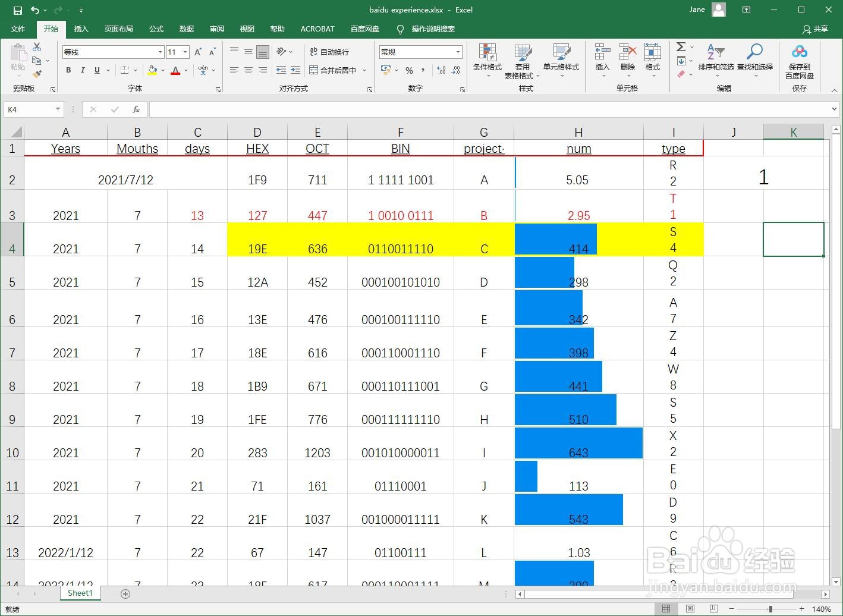Toggle bold formatting
The image size is (843, 616).
tap(68, 70)
